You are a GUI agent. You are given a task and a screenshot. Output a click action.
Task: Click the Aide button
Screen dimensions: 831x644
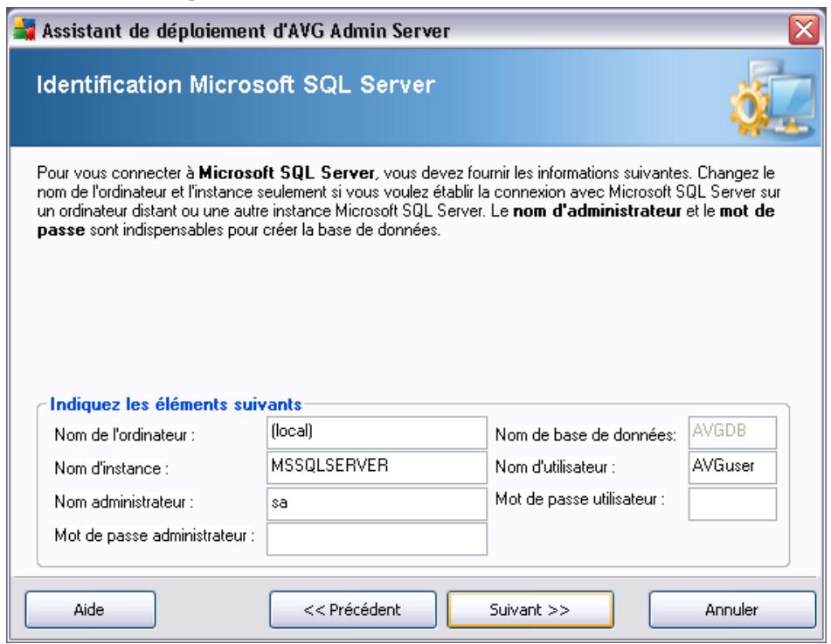[90, 610]
